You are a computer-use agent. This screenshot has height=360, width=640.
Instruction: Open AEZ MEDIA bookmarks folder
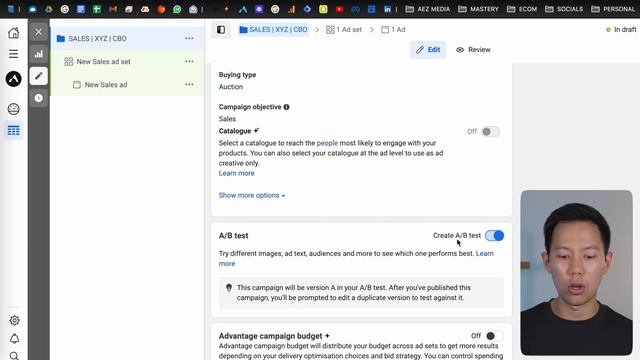tap(427, 9)
